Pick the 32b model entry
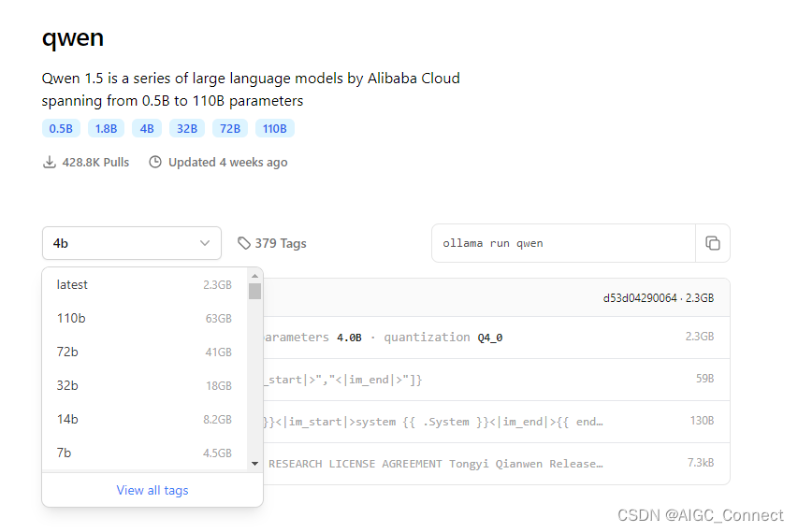This screenshot has width=798, height=532. 144,385
